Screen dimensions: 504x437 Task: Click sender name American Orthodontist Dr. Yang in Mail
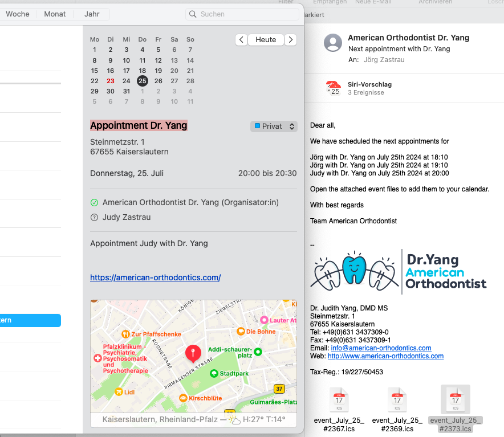[409, 38]
